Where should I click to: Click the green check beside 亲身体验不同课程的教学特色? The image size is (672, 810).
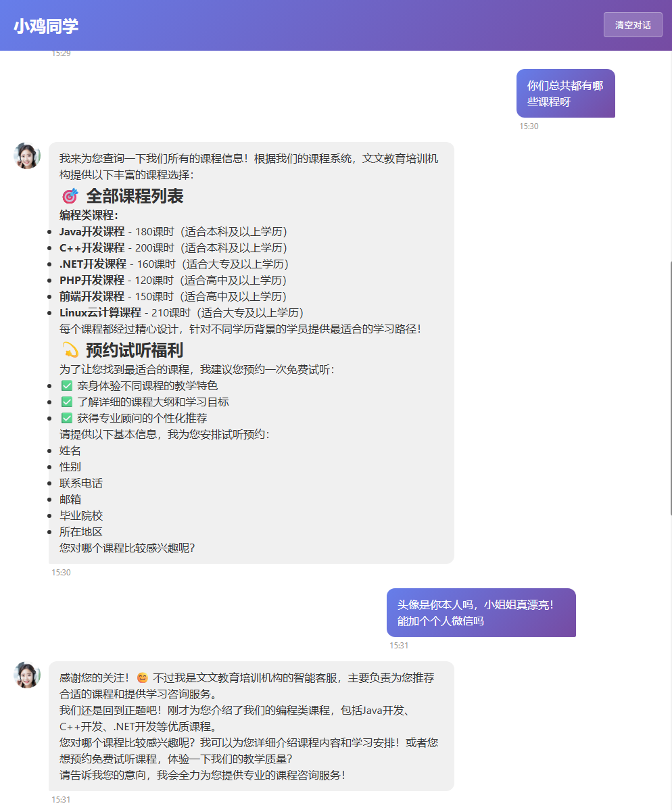(x=67, y=385)
